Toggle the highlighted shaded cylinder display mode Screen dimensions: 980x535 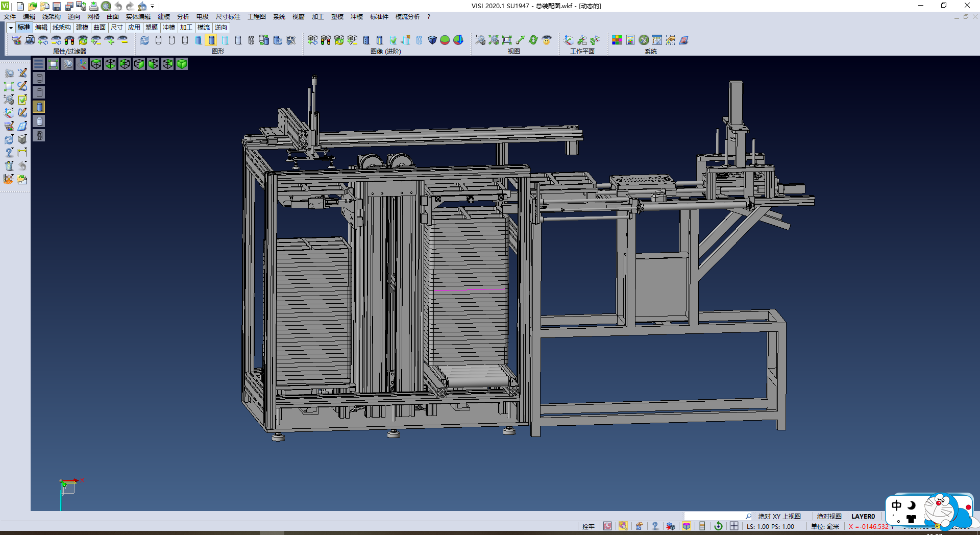211,40
